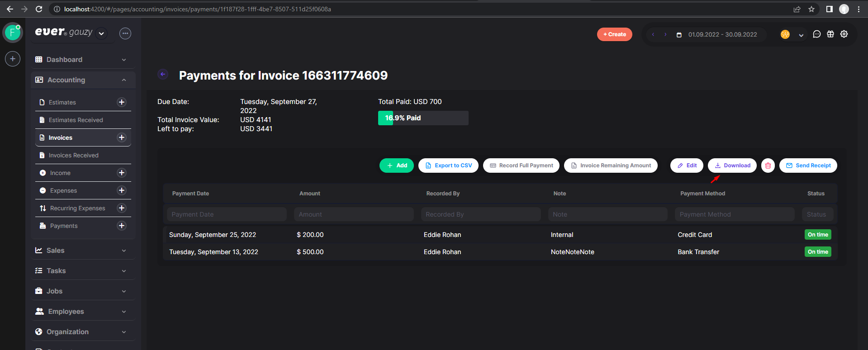Add new organization with circled plus icon
The image size is (868, 350).
(x=13, y=59)
